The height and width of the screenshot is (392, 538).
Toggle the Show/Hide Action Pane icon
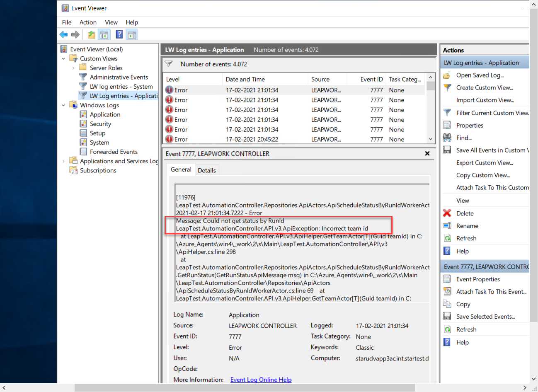pyautogui.click(x=132, y=35)
